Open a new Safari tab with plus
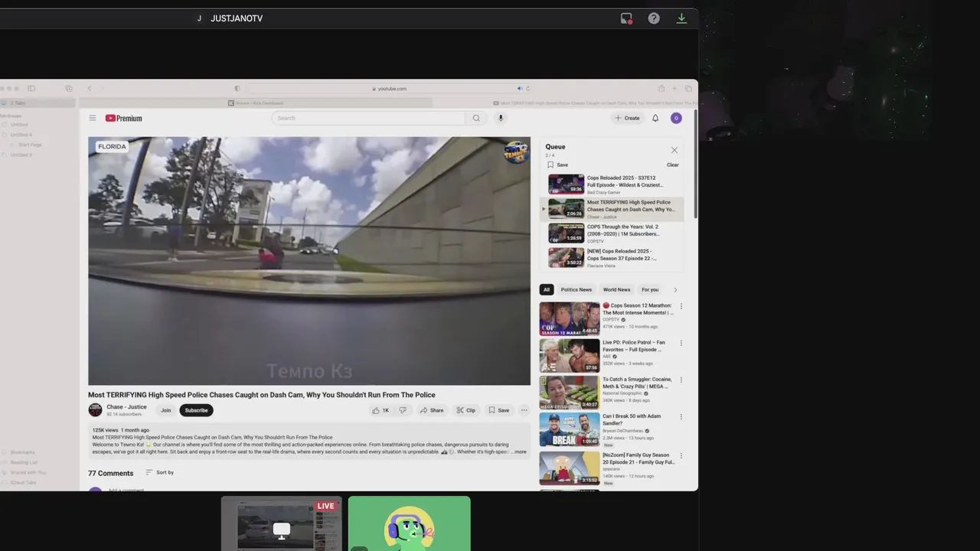 675,89
